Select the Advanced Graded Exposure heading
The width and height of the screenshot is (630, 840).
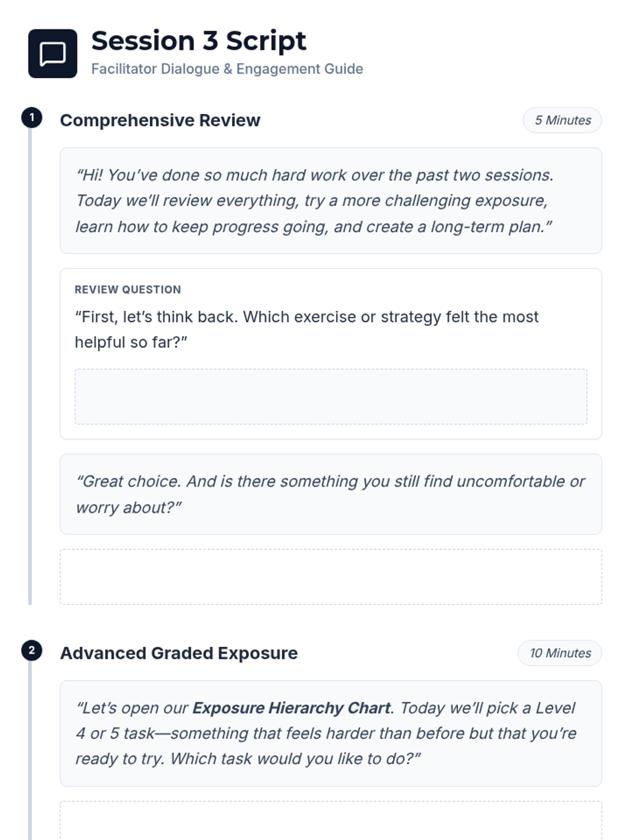tap(178, 653)
